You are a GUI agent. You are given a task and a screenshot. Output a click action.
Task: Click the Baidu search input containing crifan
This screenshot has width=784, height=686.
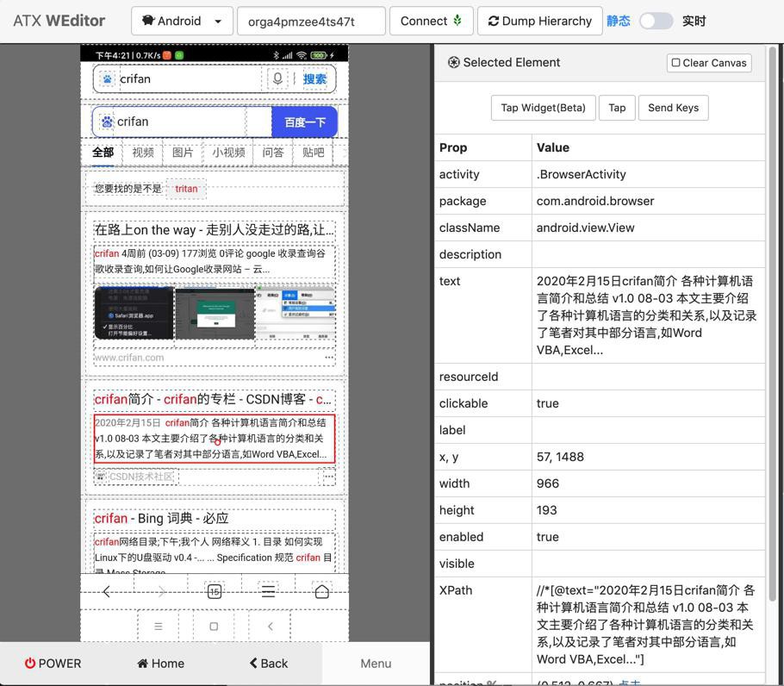coord(181,122)
